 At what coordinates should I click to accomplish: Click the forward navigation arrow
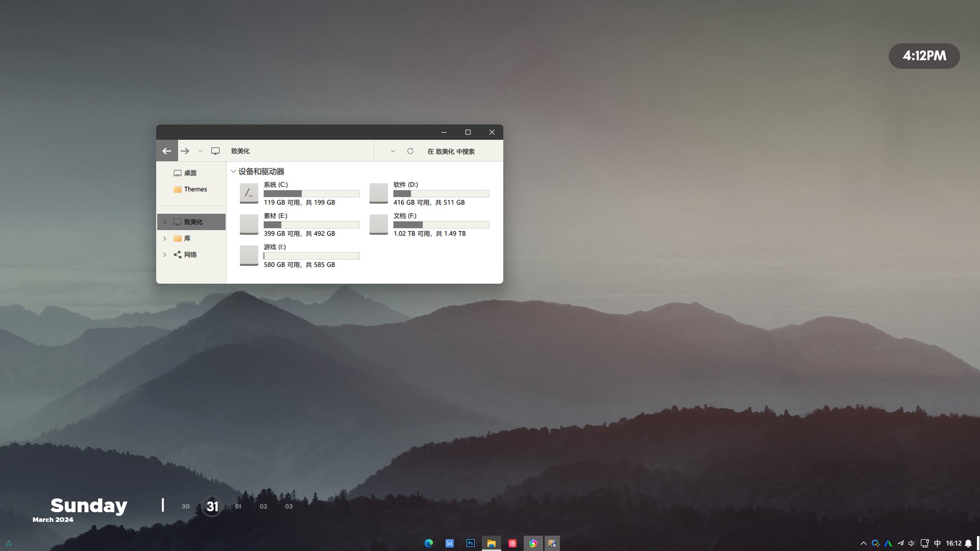pos(185,151)
